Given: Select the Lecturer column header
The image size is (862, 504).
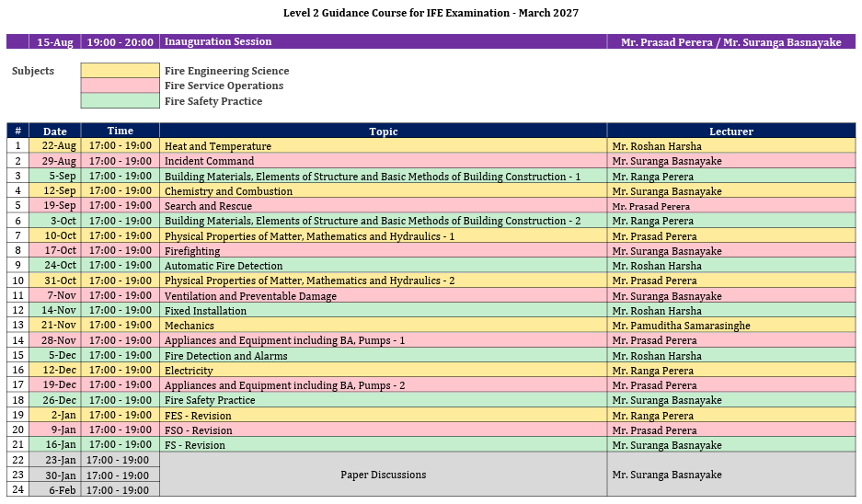Looking at the screenshot, I should (x=731, y=131).
